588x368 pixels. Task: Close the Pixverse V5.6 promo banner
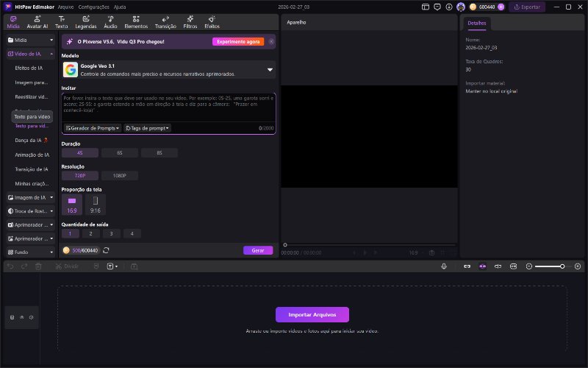click(x=271, y=42)
